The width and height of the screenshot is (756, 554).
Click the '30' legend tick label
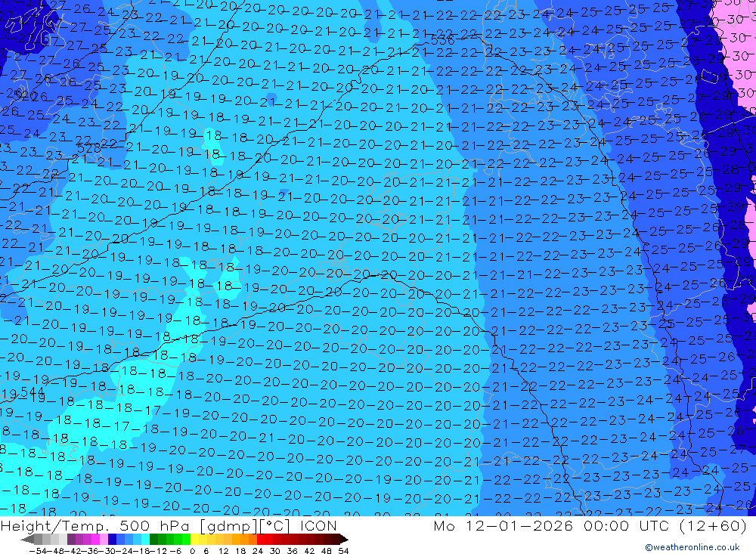(x=275, y=551)
